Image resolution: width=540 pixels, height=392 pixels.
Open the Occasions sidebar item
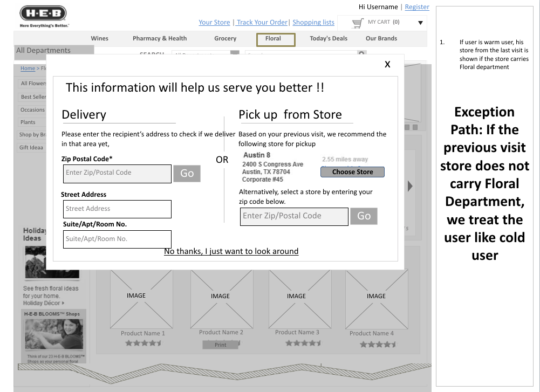pos(32,110)
